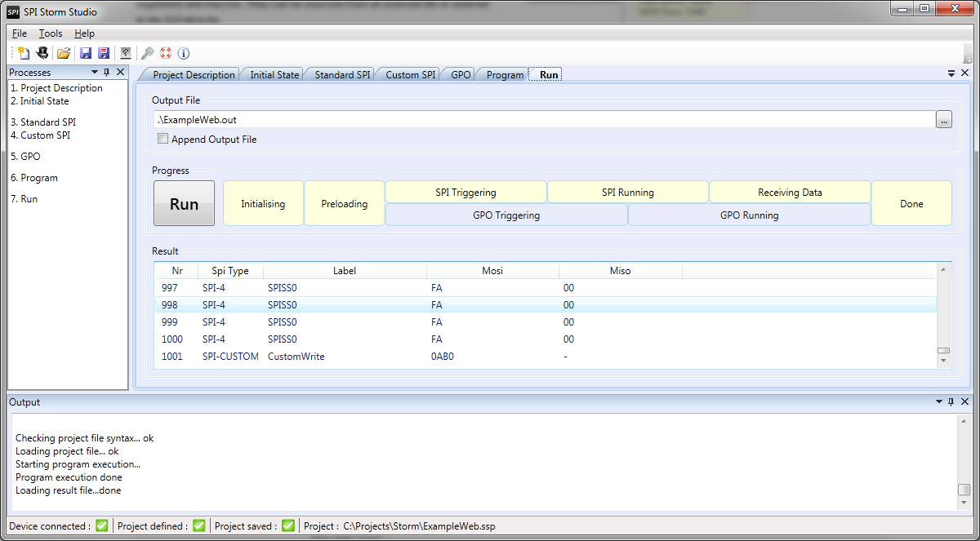
Task: Click the GPO Triggering progress stage
Action: click(x=506, y=215)
